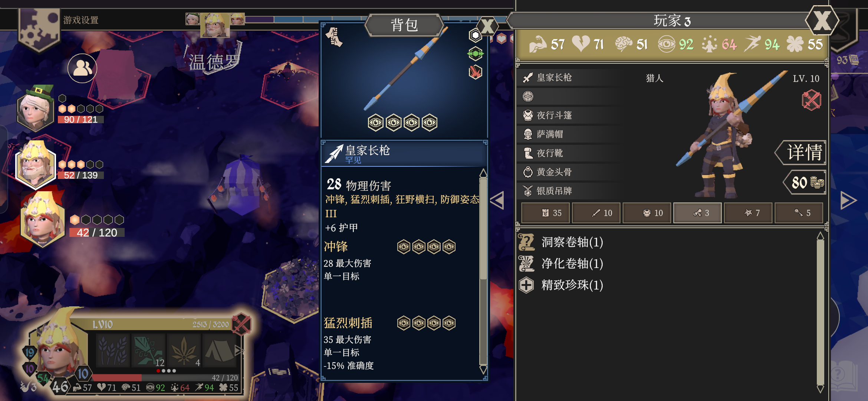Go to previous player with left arrow
This screenshot has height=401, width=868.
click(x=497, y=200)
